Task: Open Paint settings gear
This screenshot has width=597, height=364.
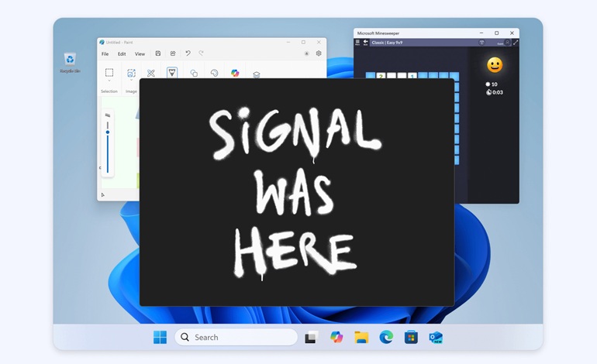Action: 319,53
